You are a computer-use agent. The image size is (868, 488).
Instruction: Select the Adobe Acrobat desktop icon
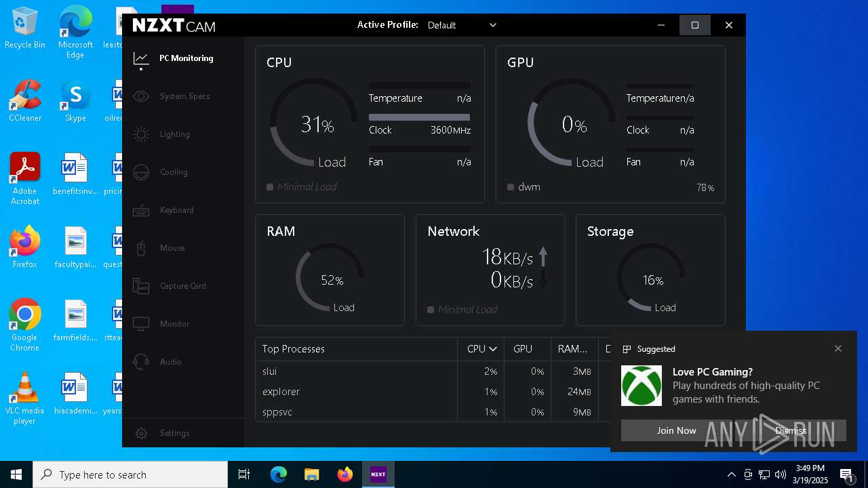click(x=25, y=179)
